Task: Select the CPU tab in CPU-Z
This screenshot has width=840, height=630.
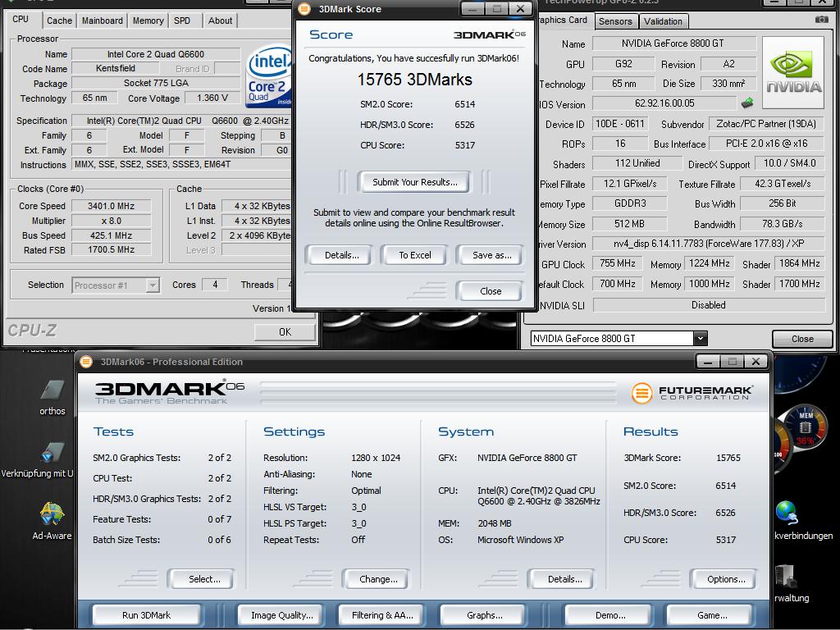Action: pos(21,20)
